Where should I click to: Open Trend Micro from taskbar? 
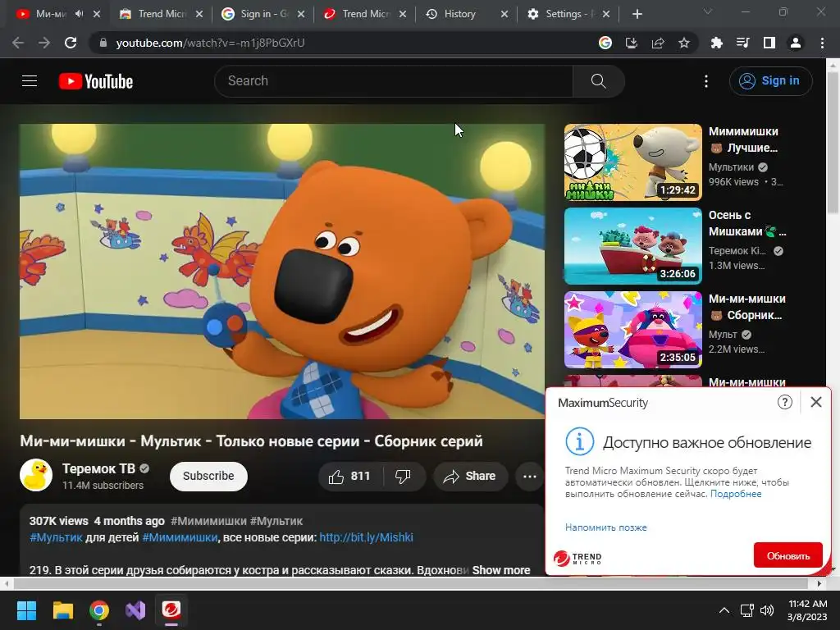coord(171,610)
